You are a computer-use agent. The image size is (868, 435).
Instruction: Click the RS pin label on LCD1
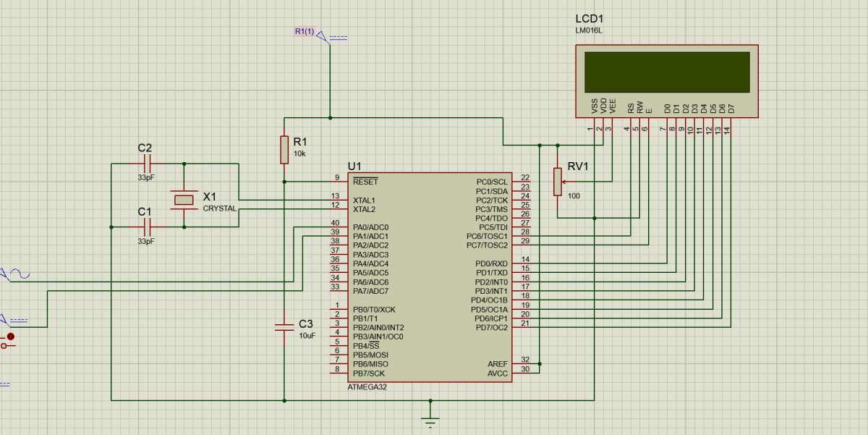tap(631, 109)
